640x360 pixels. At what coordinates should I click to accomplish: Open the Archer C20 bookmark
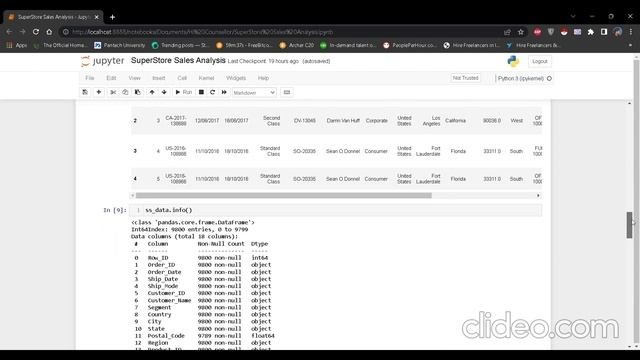pyautogui.click(x=297, y=45)
